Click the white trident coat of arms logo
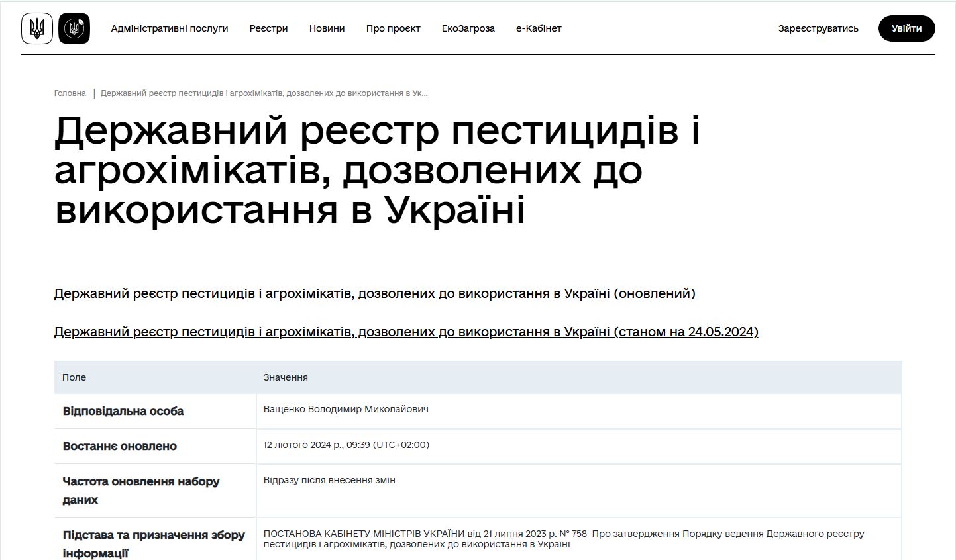Viewport: 956px width, 560px height. (x=37, y=28)
